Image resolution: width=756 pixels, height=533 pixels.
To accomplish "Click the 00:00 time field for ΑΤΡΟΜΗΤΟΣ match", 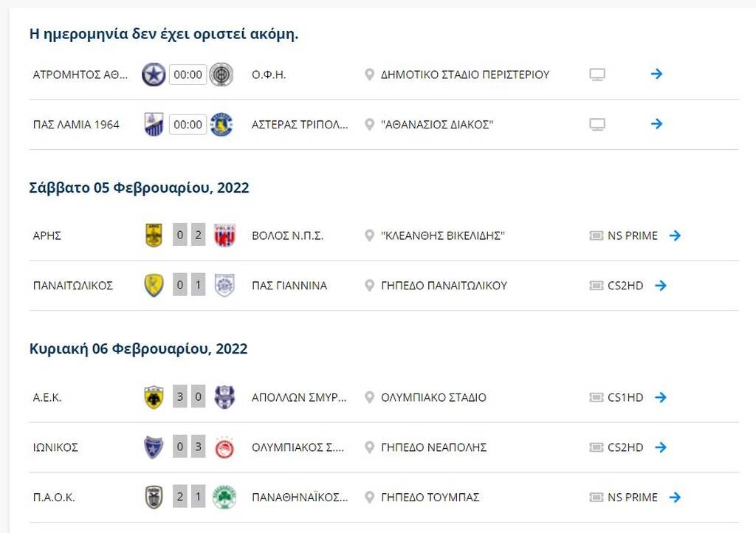I will (187, 74).
